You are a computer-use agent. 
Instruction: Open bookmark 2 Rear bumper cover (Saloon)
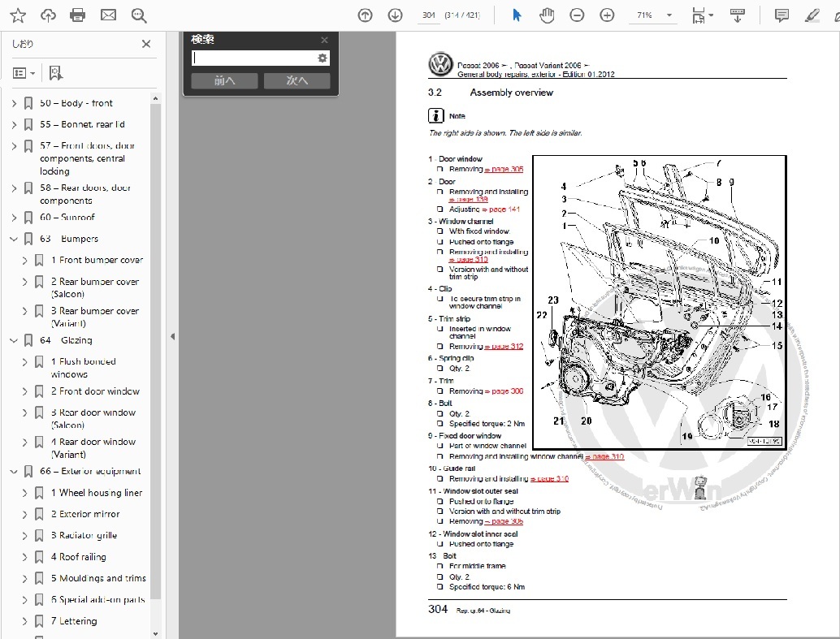(x=95, y=287)
